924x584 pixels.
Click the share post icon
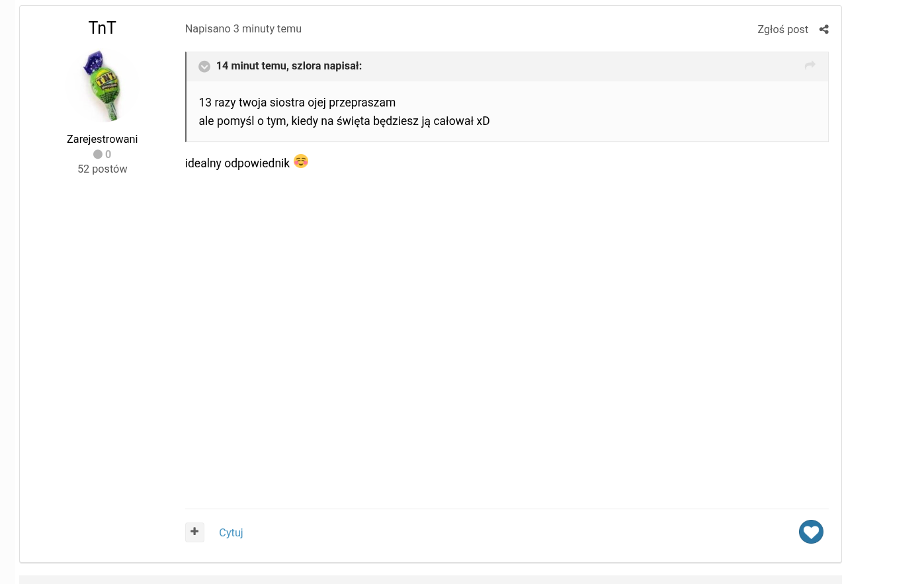pos(823,29)
